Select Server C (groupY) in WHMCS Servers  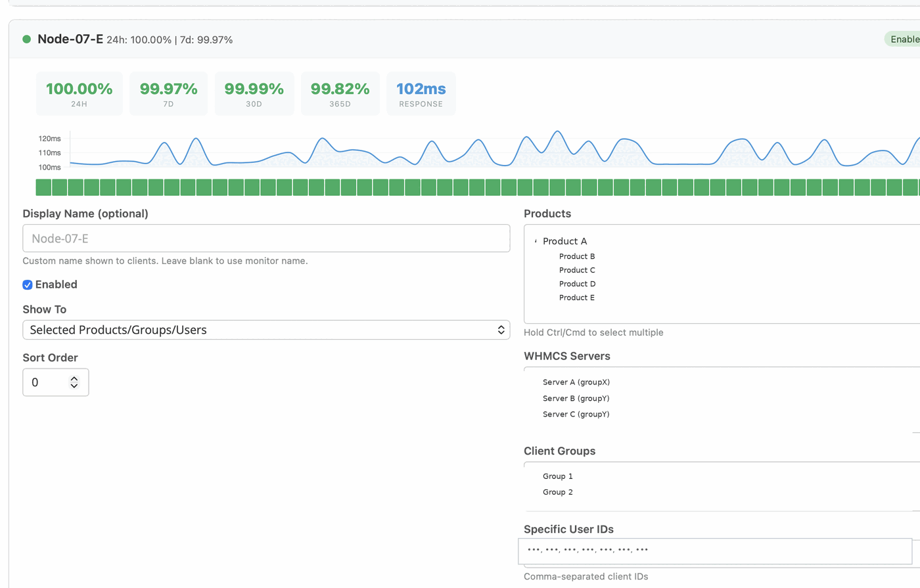(576, 414)
